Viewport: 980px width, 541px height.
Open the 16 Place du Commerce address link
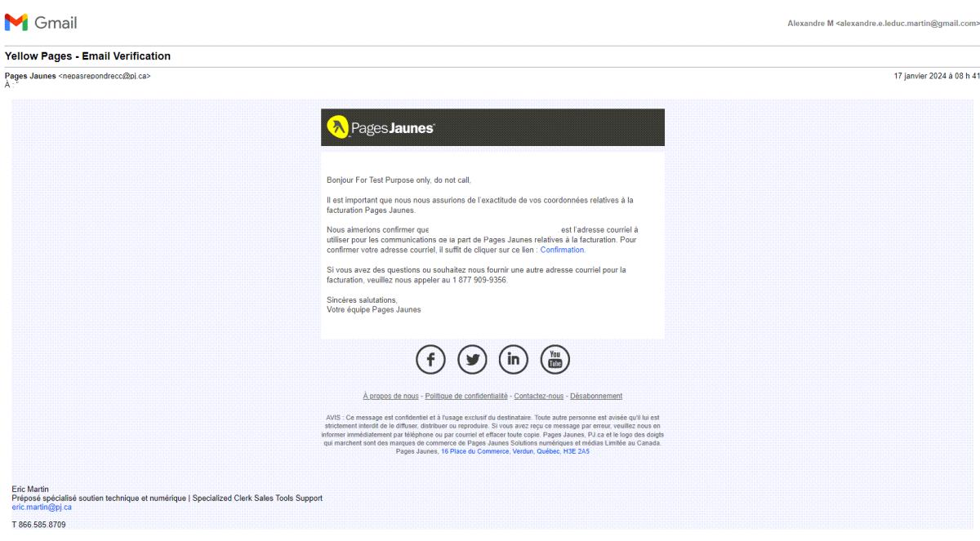515,451
